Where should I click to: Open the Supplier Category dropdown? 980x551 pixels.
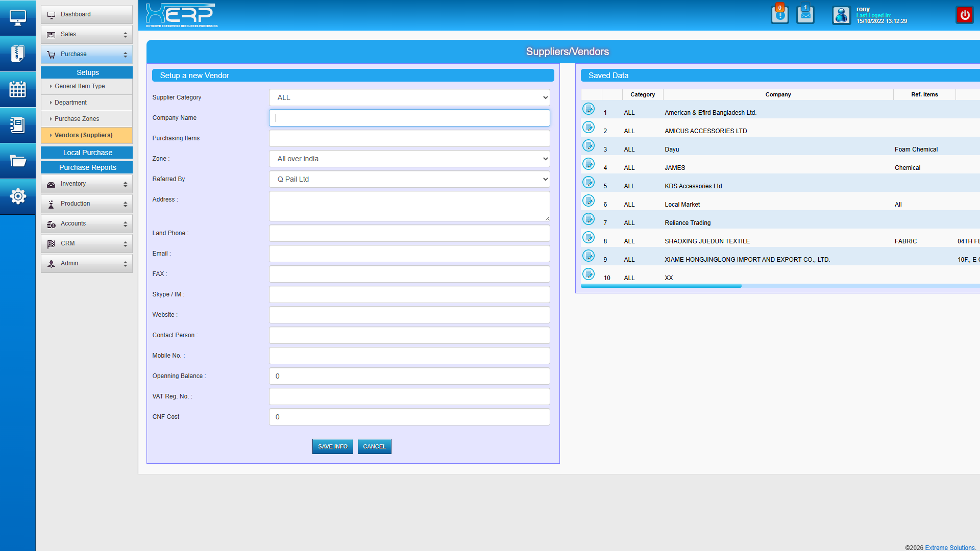click(409, 97)
